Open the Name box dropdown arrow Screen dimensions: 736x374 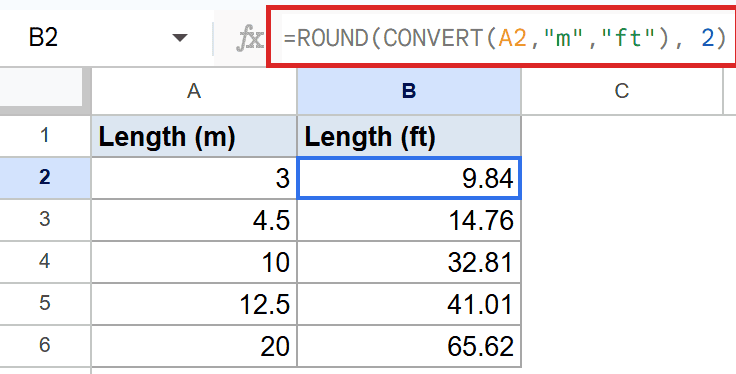180,37
